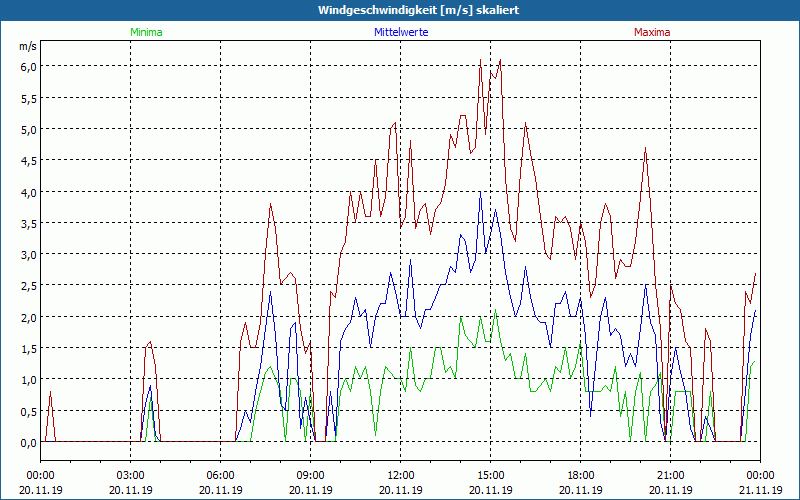
Task: Click the Minima legend label
Action: [x=145, y=32]
